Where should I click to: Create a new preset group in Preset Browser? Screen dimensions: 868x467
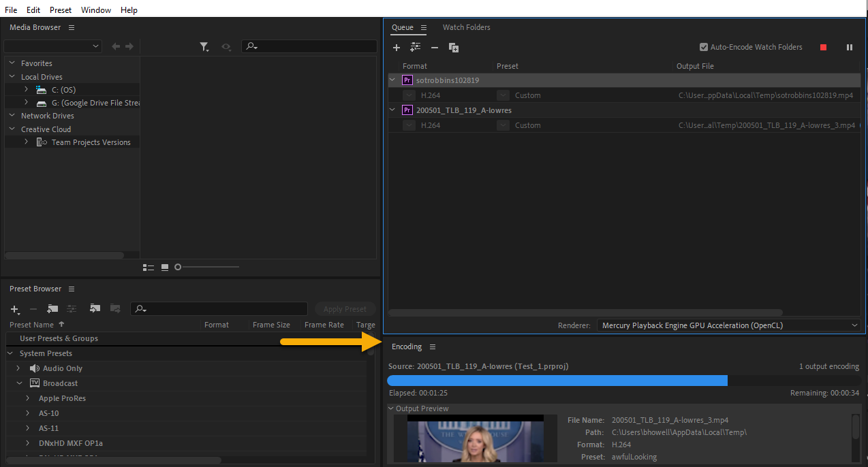[52, 309]
